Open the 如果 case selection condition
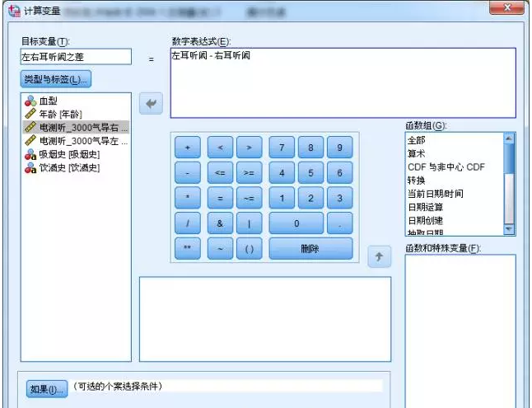Screen dimensions: 532x408 tap(46, 389)
